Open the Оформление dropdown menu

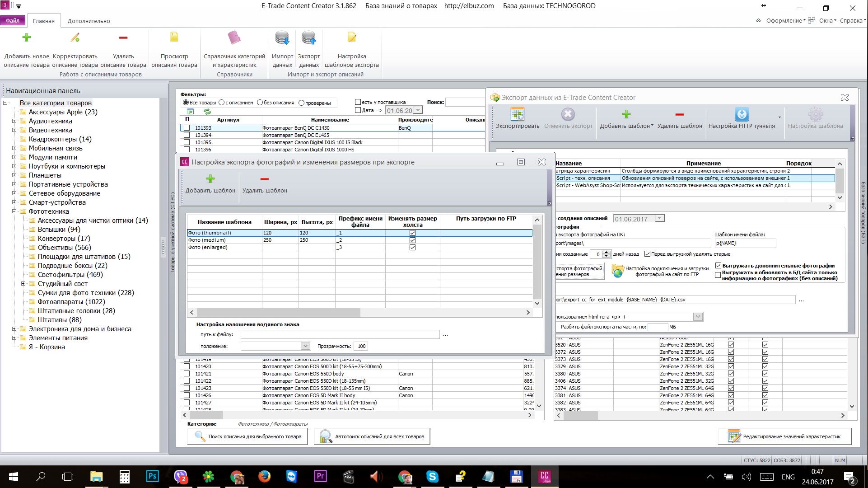(x=785, y=21)
